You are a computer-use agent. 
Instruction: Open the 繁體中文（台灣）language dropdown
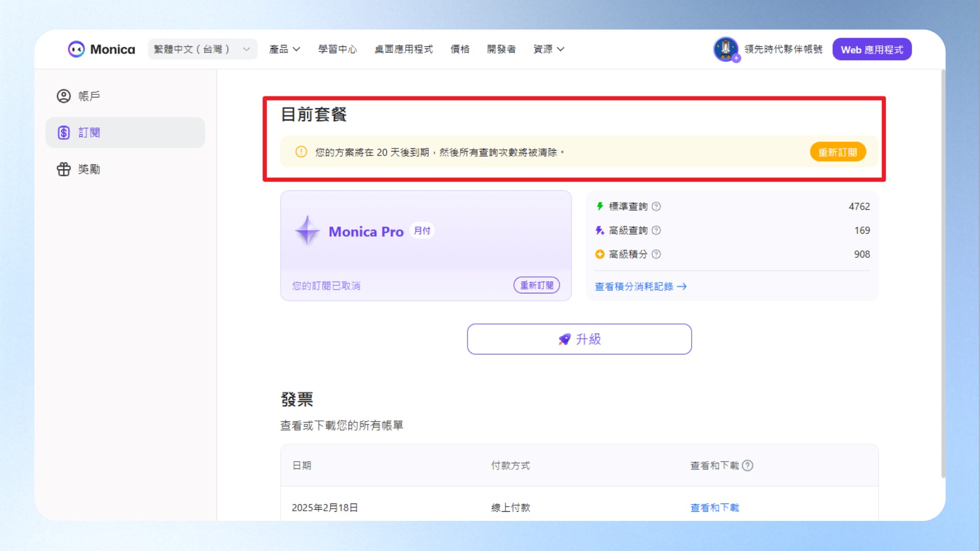click(x=203, y=49)
